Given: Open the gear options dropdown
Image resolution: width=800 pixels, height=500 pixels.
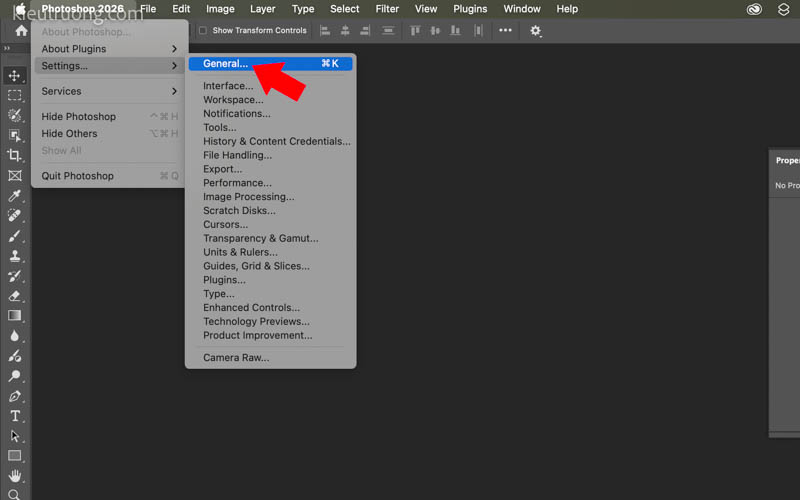Looking at the screenshot, I should click(535, 31).
